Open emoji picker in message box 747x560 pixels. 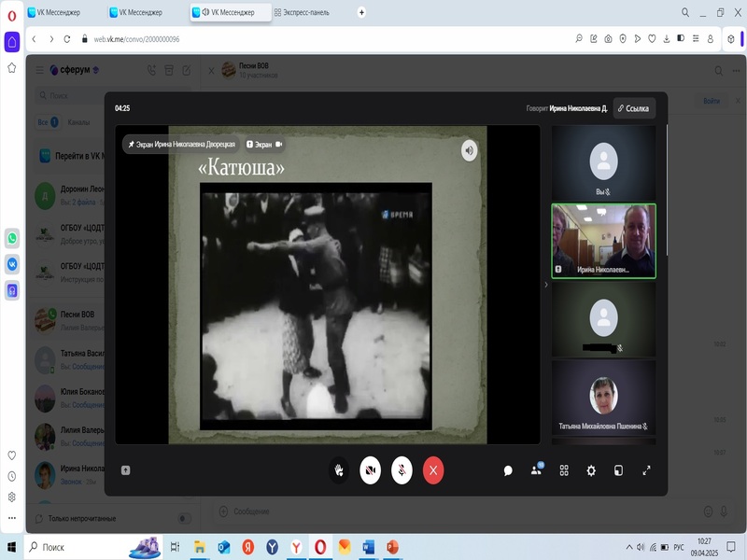(x=709, y=511)
